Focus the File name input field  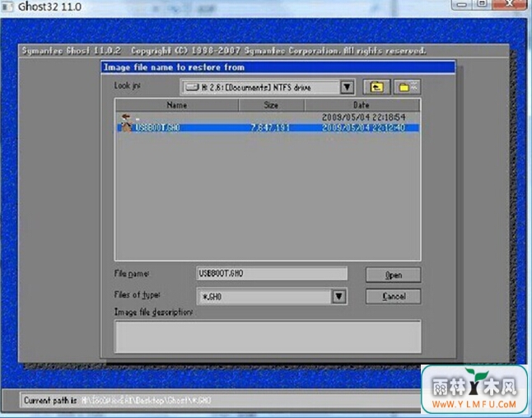(272, 273)
